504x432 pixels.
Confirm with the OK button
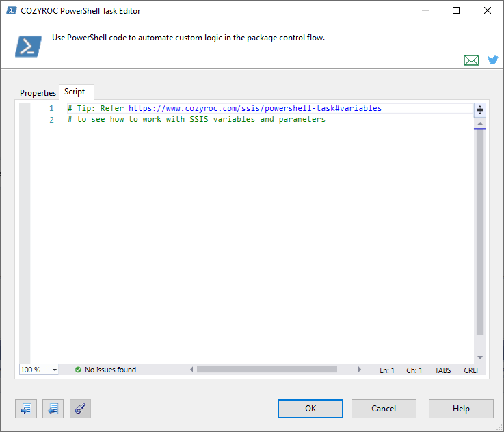coord(310,409)
